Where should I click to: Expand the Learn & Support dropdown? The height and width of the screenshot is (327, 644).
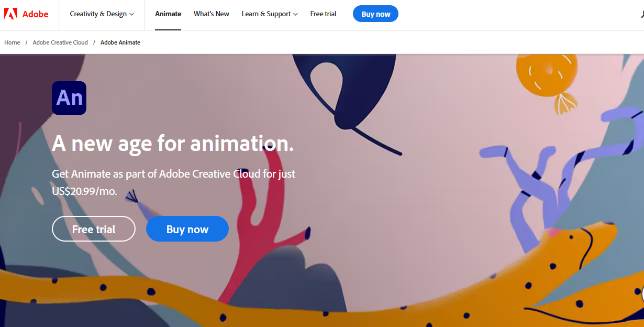coord(270,14)
